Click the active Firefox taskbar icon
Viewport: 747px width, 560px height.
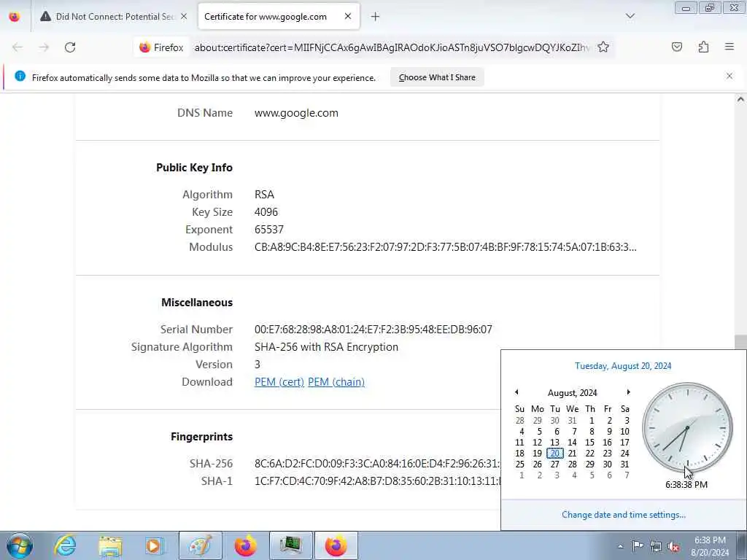click(x=336, y=545)
